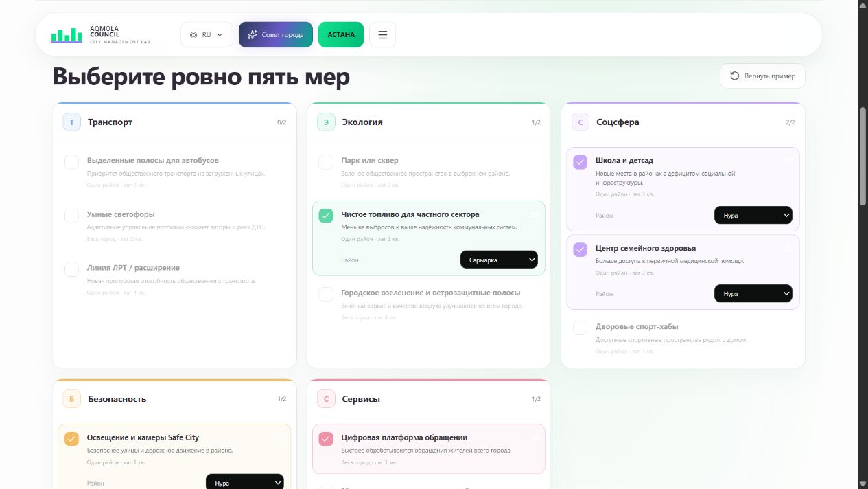Click the globe icon beside RU
This screenshot has width=868, height=489.
click(193, 34)
